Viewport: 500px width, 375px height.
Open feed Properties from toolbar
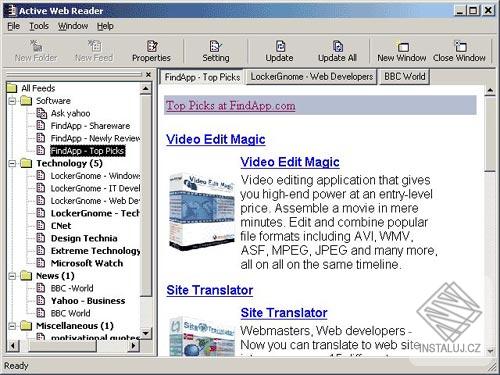151,51
